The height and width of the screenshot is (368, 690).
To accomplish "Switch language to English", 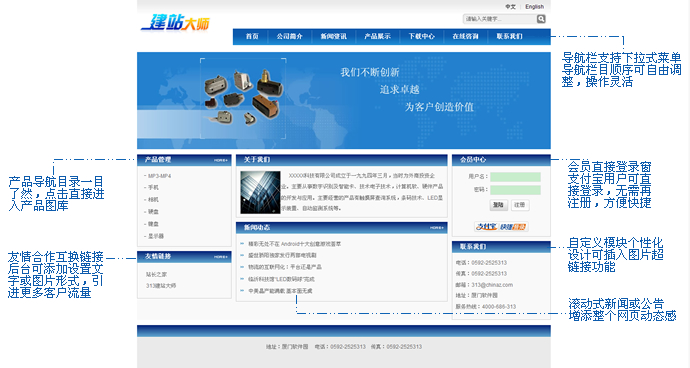I will point(535,7).
